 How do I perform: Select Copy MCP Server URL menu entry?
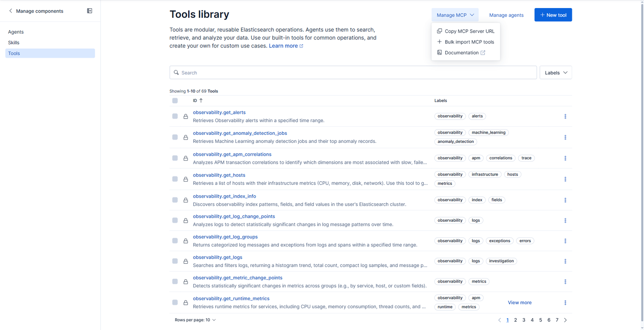tap(466, 31)
